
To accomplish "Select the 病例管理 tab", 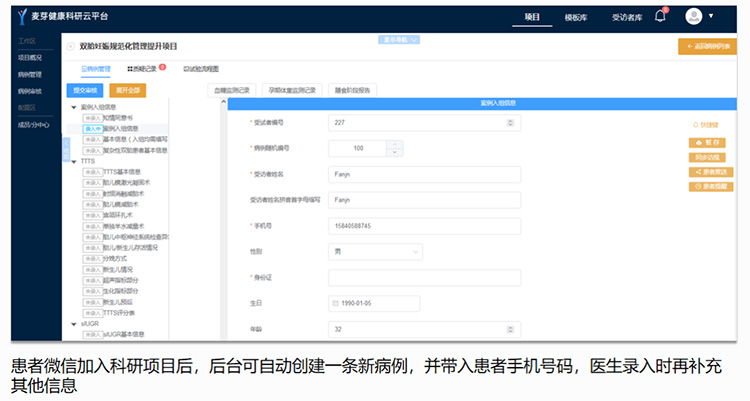I will (x=96, y=69).
